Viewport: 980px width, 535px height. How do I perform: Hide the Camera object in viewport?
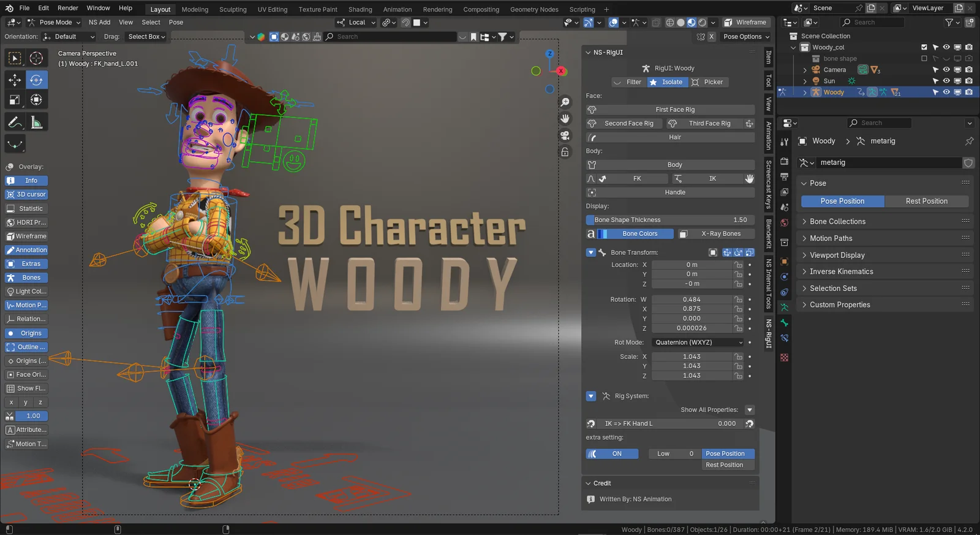(x=946, y=70)
